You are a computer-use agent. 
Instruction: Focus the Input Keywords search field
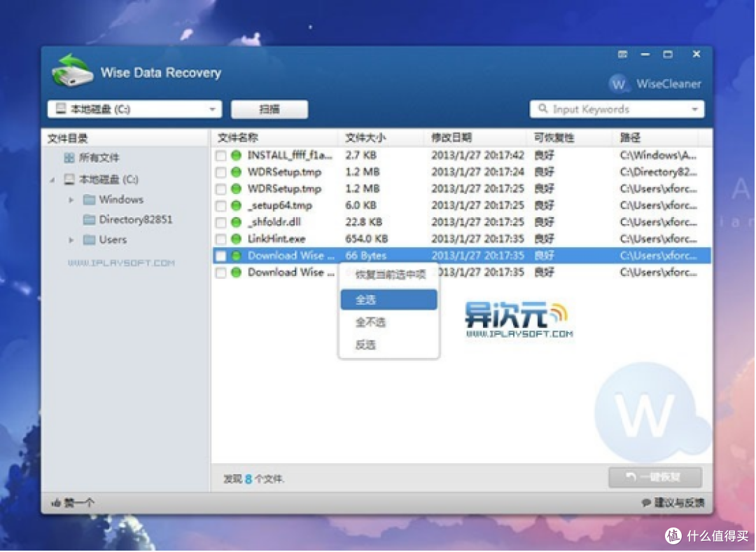coord(617,109)
